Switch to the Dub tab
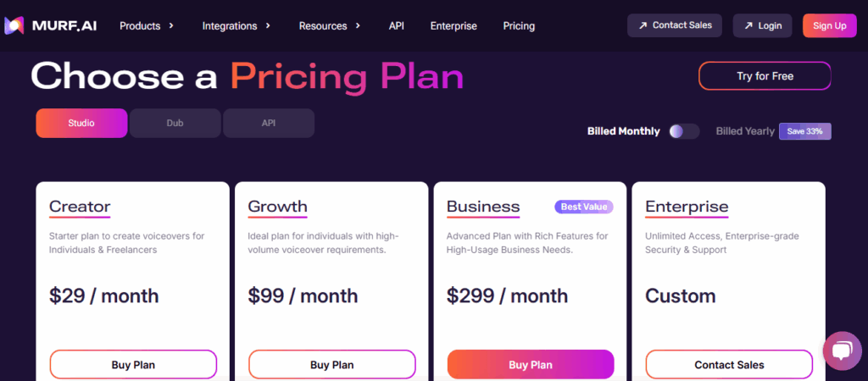 coord(175,123)
